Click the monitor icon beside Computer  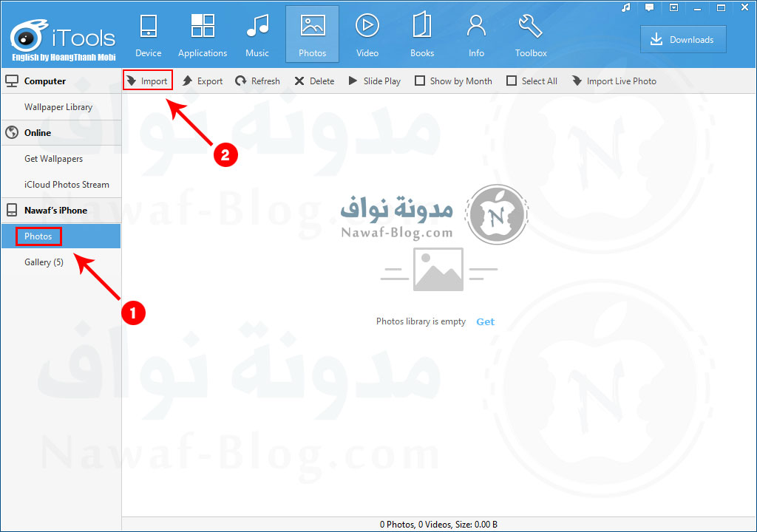tap(12, 81)
